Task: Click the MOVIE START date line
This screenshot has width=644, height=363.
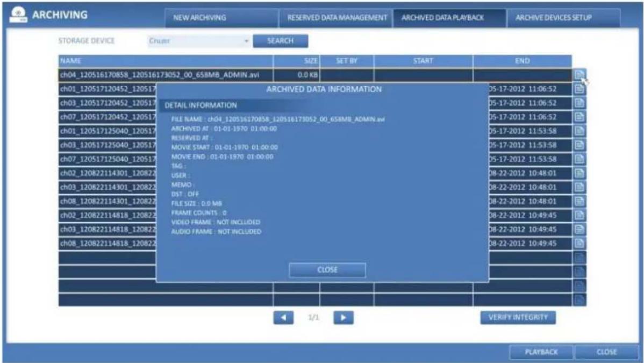Action: click(x=224, y=147)
